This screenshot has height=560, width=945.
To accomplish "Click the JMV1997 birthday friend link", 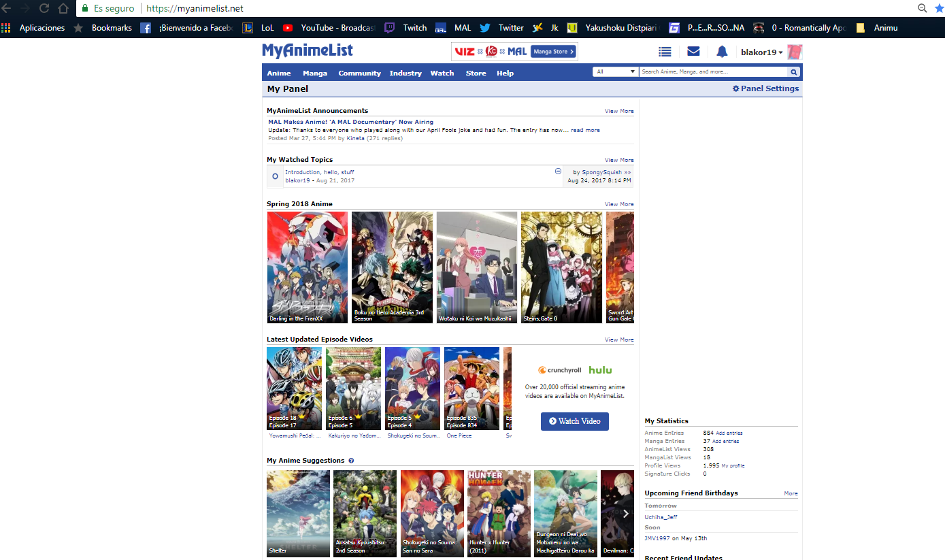I will coord(657,538).
